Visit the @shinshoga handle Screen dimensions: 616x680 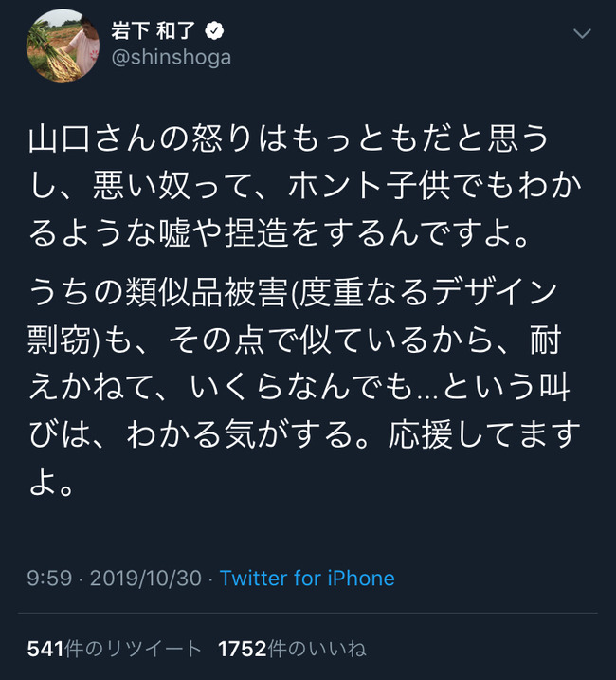click(172, 58)
